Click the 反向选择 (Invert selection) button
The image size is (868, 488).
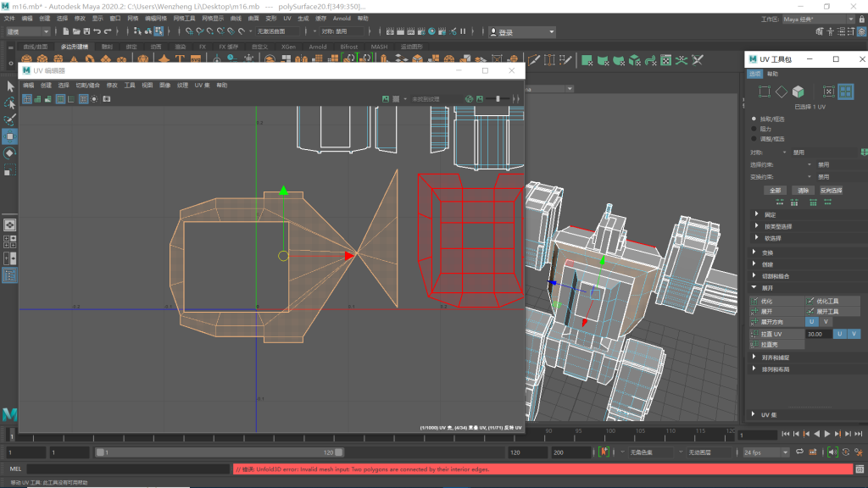tap(831, 191)
